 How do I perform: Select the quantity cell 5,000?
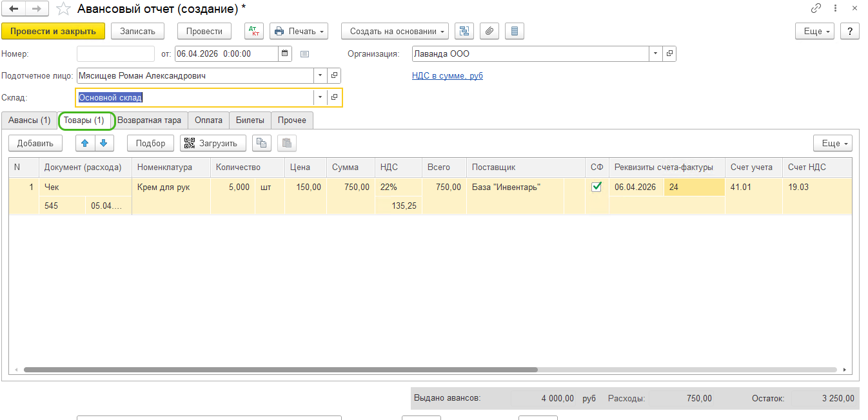pyautogui.click(x=233, y=187)
